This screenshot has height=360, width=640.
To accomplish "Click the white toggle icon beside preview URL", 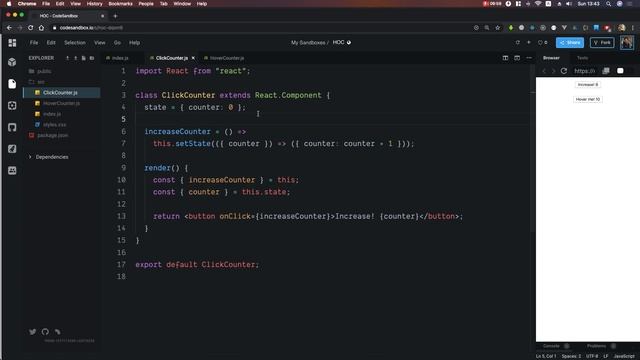I will (x=620, y=71).
